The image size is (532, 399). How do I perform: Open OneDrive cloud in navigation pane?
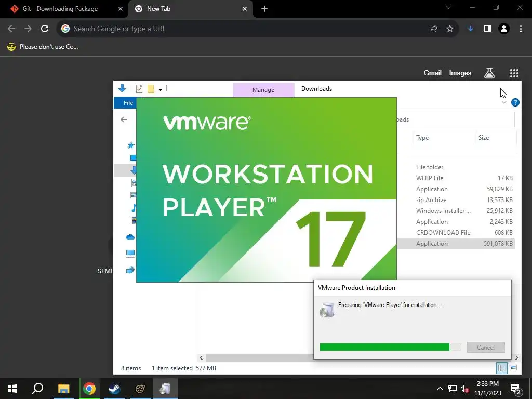[x=130, y=237]
